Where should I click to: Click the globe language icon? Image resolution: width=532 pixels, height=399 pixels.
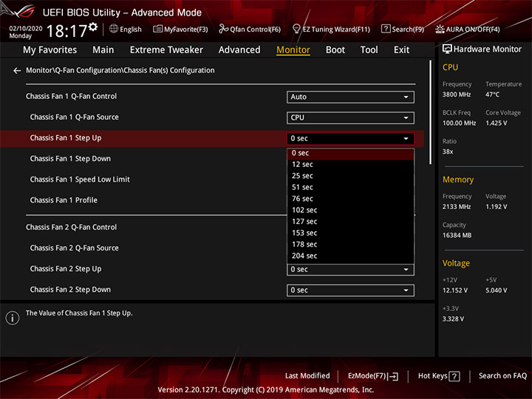pyautogui.click(x=114, y=29)
